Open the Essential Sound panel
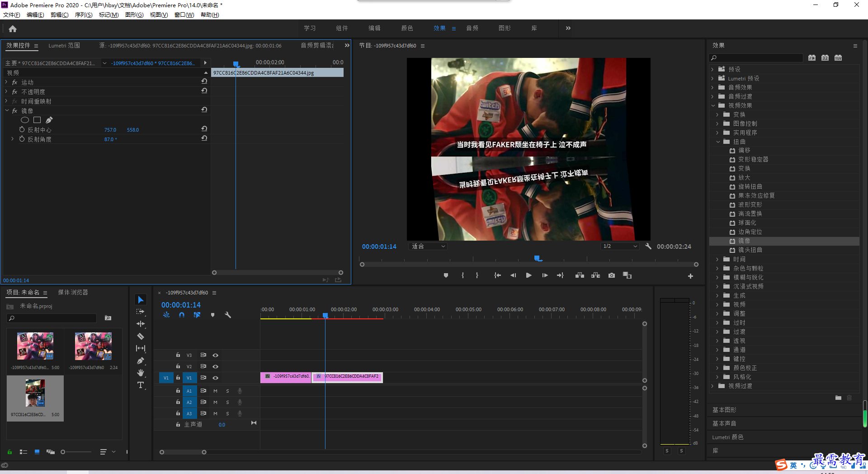 pos(724,423)
